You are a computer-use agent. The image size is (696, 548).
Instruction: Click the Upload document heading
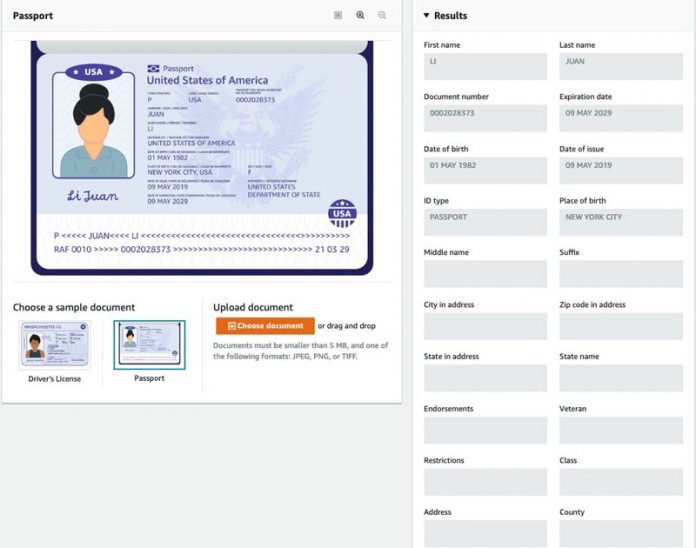point(253,308)
